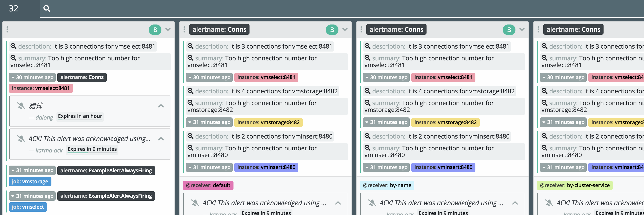Click yellow instance: vmstorage:8482 label in default receiver group
Viewport: 644px width, 215px height.
pos(268,122)
